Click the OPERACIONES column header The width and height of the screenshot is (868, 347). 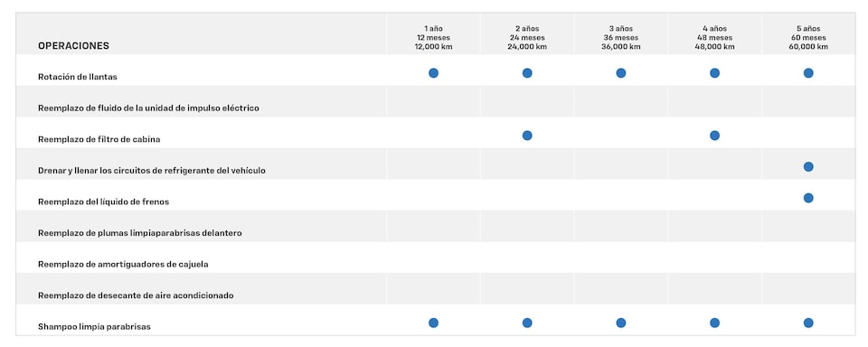(x=73, y=46)
